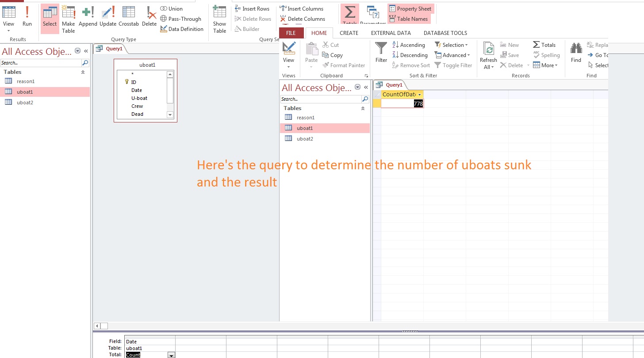The width and height of the screenshot is (644, 358).
Task: Open the Selection filter dropdown
Action: 451,45
